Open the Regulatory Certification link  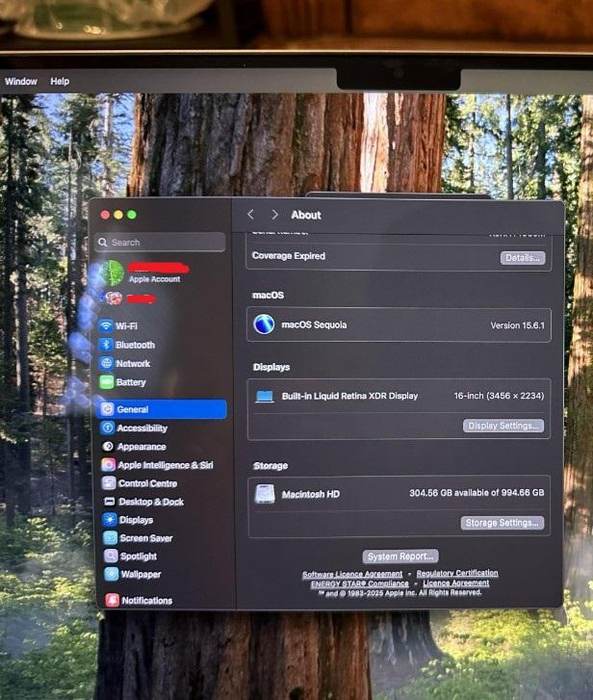point(457,573)
